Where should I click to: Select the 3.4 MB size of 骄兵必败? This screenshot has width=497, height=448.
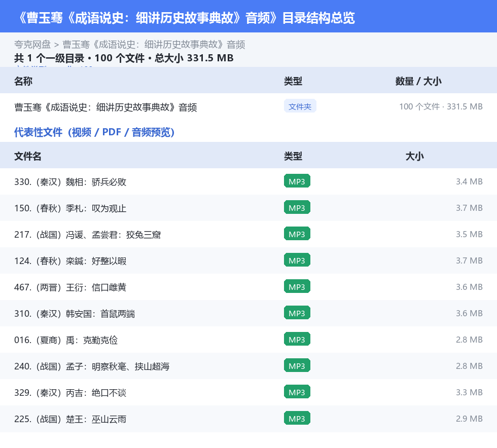point(469,181)
